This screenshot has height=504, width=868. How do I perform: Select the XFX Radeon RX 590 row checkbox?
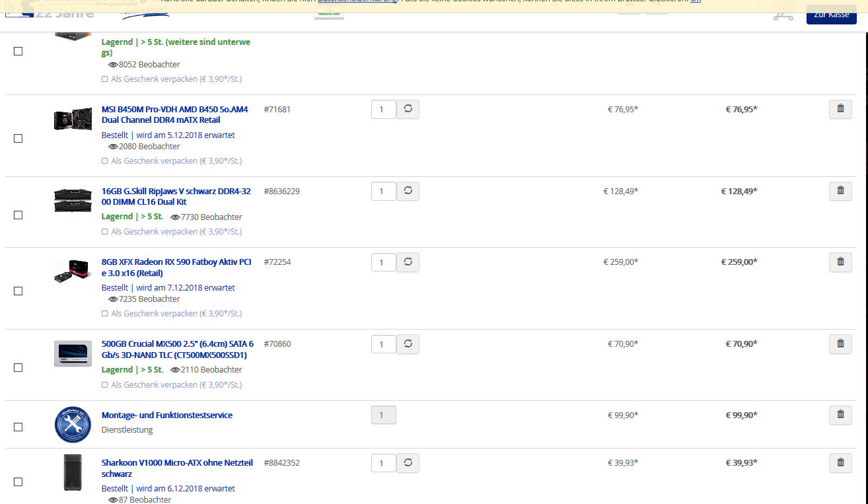point(18,291)
